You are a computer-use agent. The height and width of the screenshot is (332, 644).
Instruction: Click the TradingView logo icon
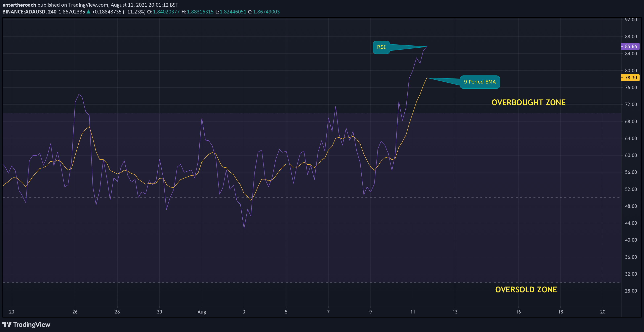7,325
